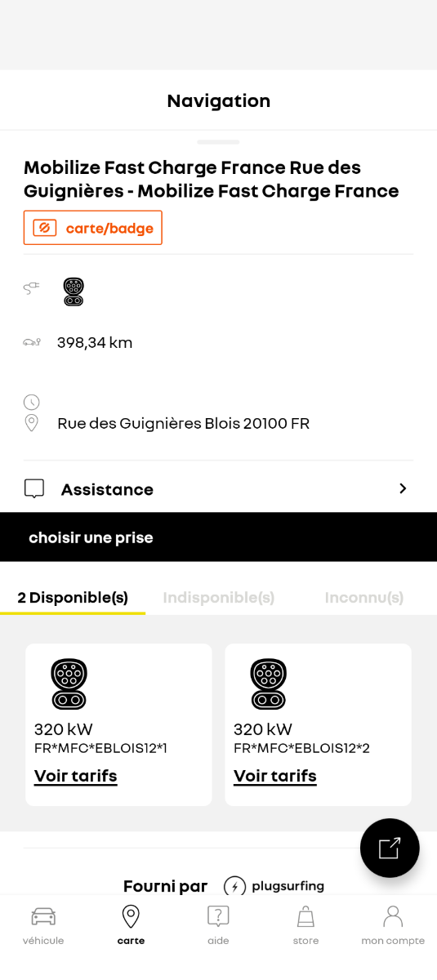Image resolution: width=437 pixels, height=980 pixels.
Task: Open the store shopping bag icon
Action: pos(305,916)
